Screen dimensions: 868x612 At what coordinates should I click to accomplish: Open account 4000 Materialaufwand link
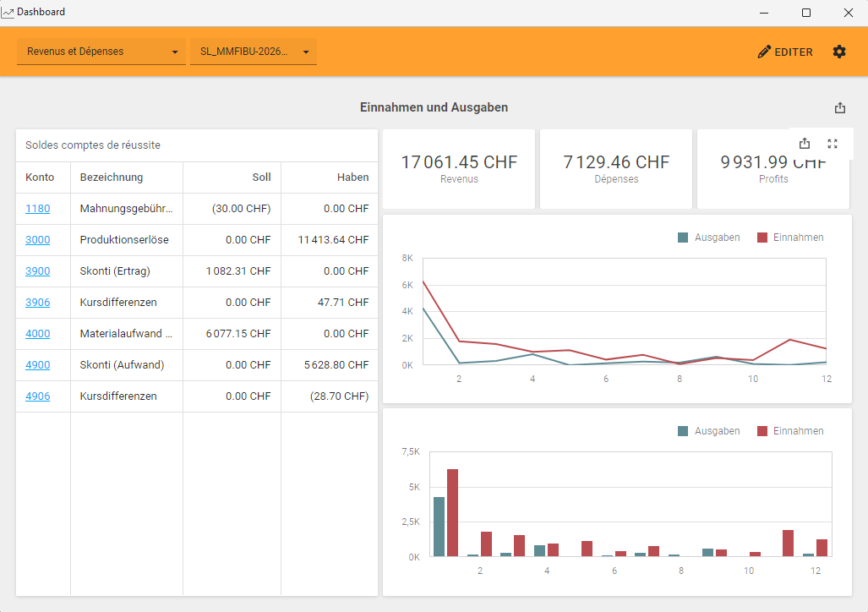pos(37,334)
